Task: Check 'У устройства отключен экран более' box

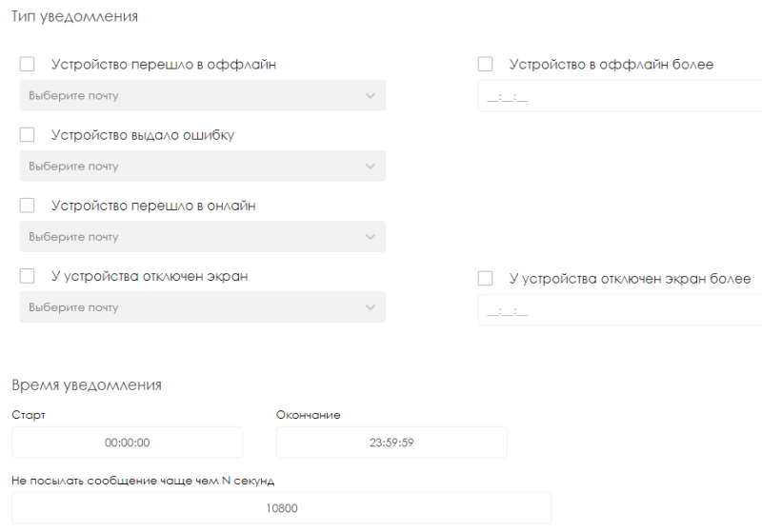Action: tap(486, 279)
